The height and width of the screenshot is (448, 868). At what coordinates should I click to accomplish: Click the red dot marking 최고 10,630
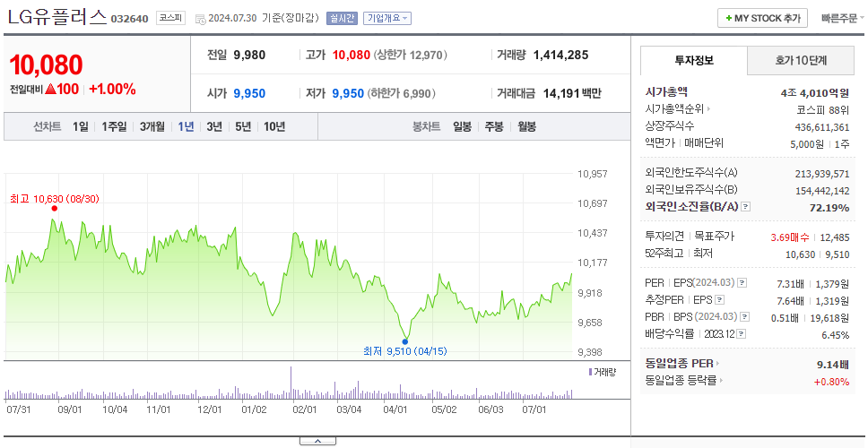(54, 209)
